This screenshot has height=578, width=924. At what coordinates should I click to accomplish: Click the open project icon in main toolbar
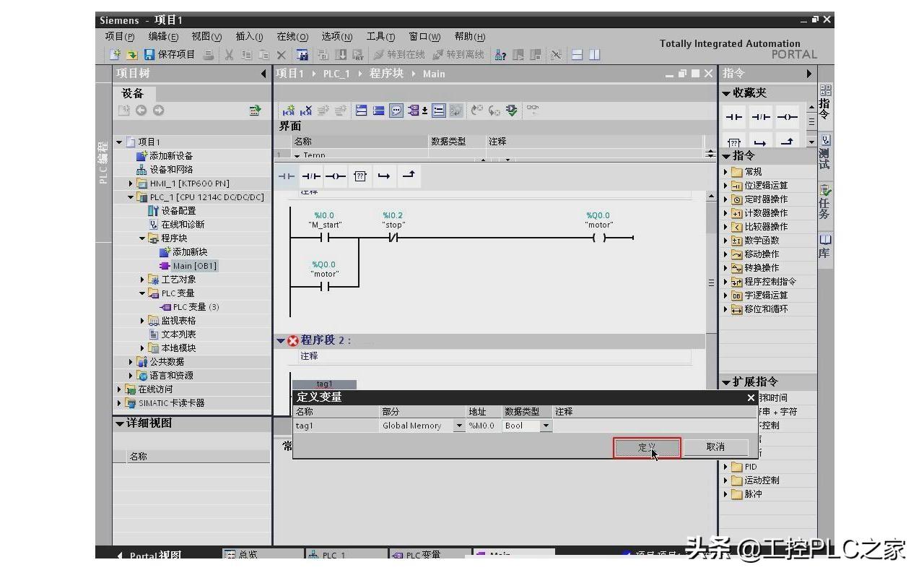pyautogui.click(x=132, y=54)
